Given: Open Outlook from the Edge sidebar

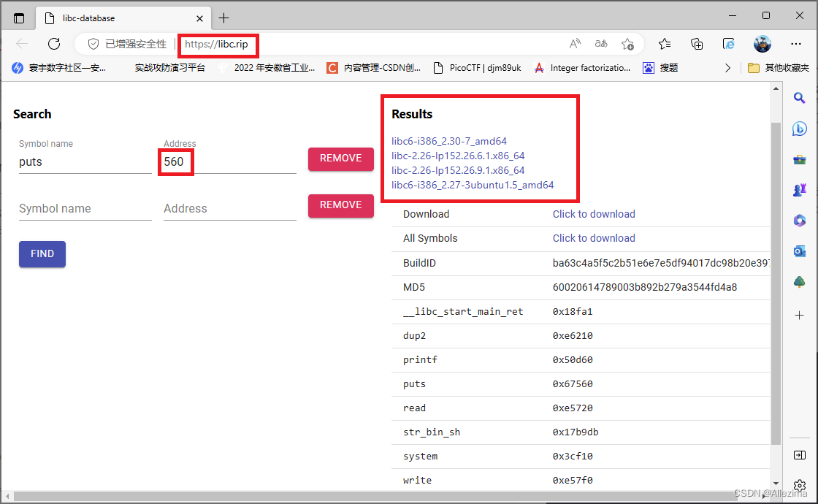Looking at the screenshot, I should pos(799,251).
